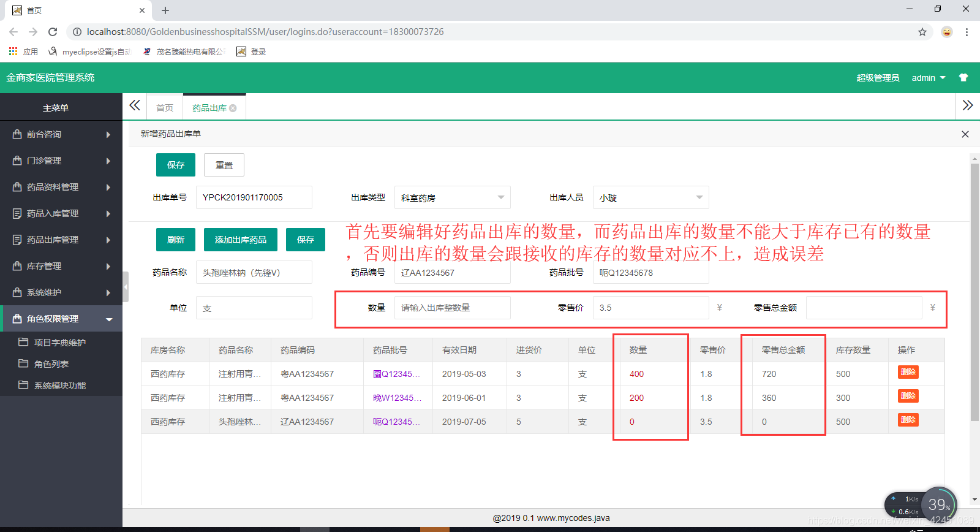This screenshot has height=532, width=980.
Task: Click the sidebar collapse handle
Action: click(126, 287)
